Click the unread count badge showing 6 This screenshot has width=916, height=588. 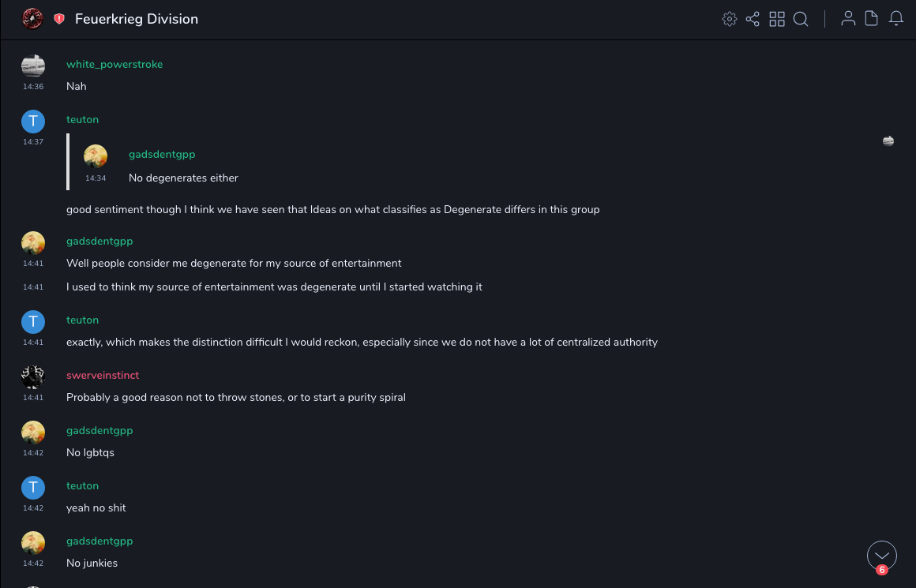click(882, 570)
